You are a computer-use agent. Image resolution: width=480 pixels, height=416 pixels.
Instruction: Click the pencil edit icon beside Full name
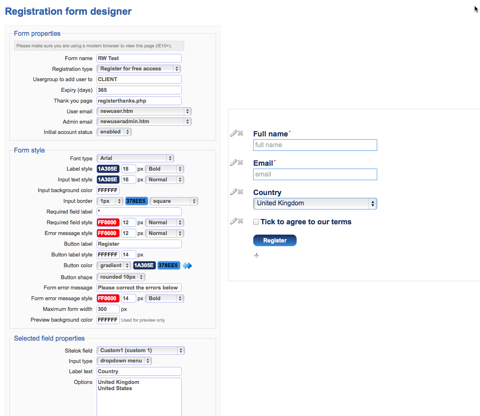[x=233, y=134]
